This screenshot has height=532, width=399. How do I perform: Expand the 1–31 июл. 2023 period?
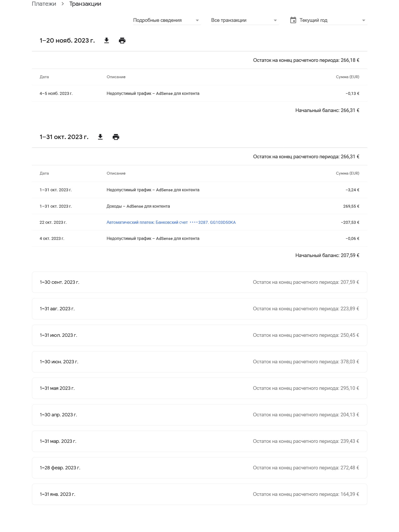pyautogui.click(x=200, y=335)
